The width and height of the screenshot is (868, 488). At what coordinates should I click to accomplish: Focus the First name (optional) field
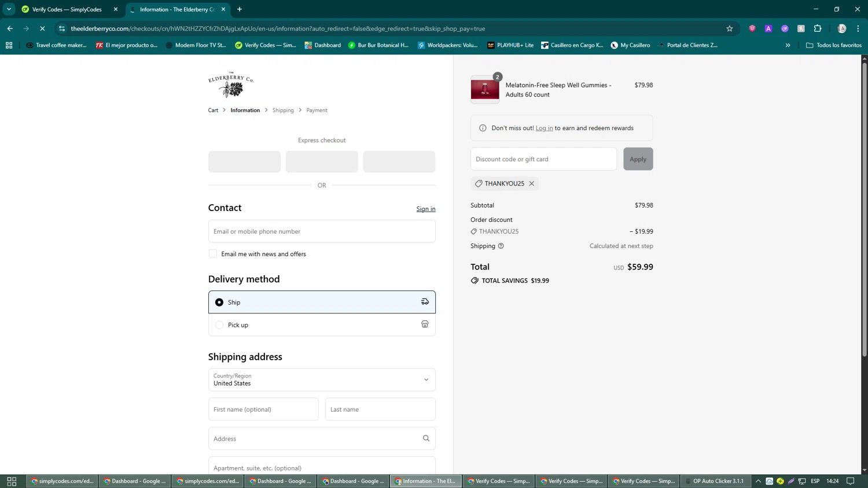coord(263,409)
